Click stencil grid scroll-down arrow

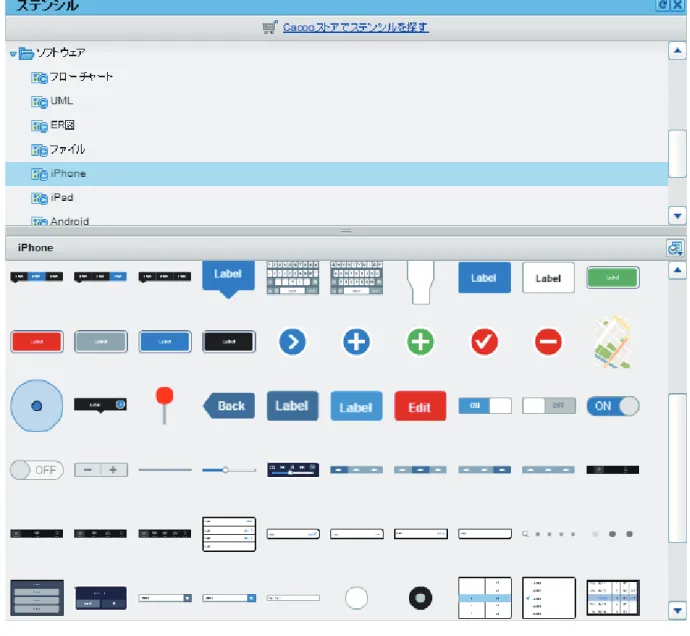point(677,610)
